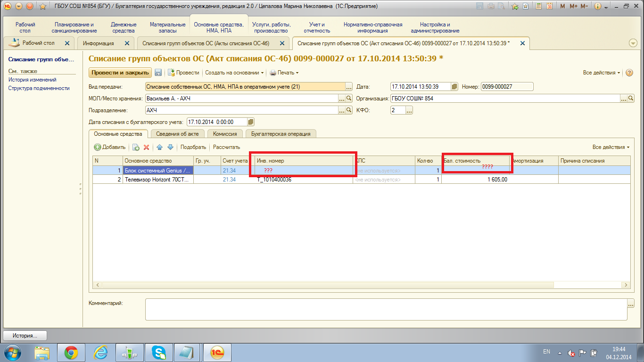Open the Денежные средства menu section

click(124, 27)
